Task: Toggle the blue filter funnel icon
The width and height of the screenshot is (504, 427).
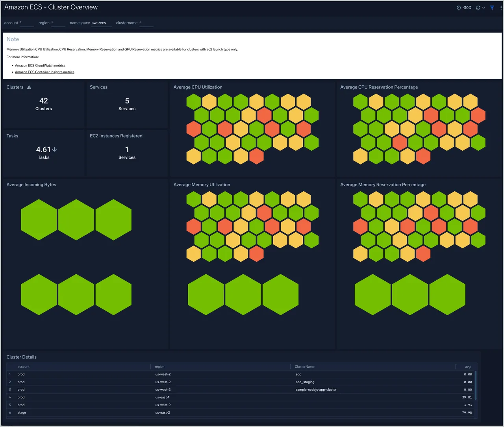Action: click(492, 7)
